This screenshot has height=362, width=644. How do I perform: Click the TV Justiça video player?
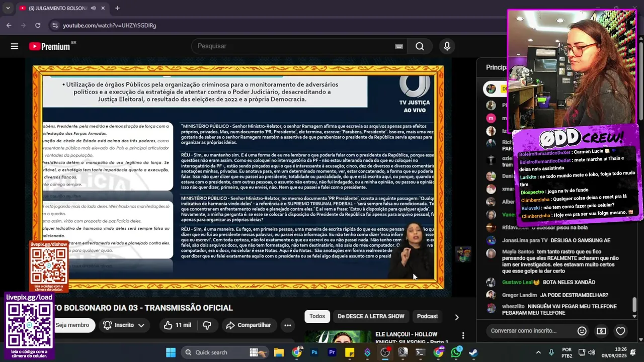238,177
